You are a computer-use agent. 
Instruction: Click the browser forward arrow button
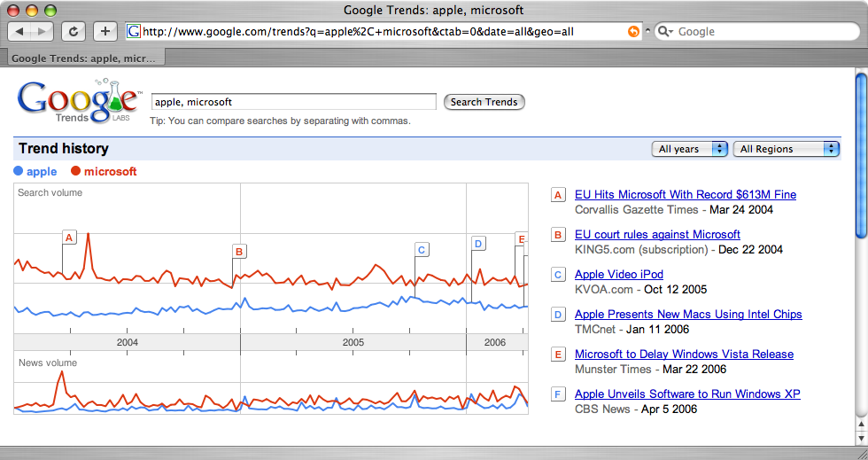tap(43, 32)
